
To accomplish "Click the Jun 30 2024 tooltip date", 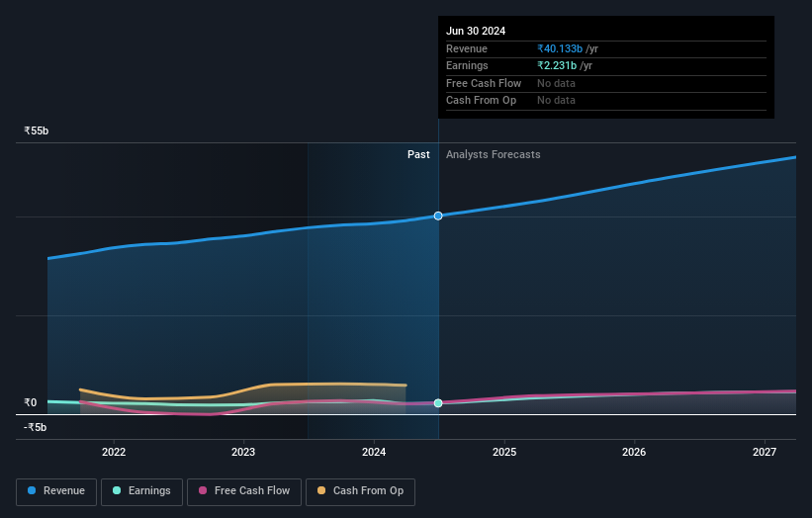I will [476, 31].
